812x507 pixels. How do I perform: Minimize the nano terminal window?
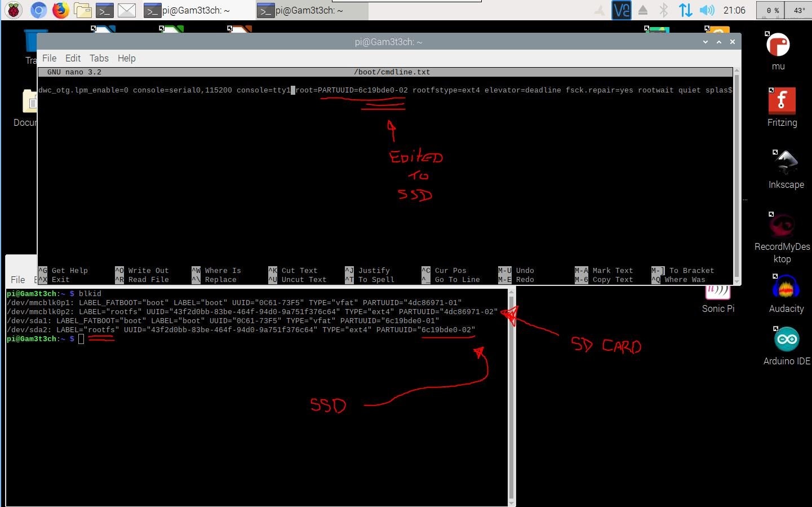(705, 42)
